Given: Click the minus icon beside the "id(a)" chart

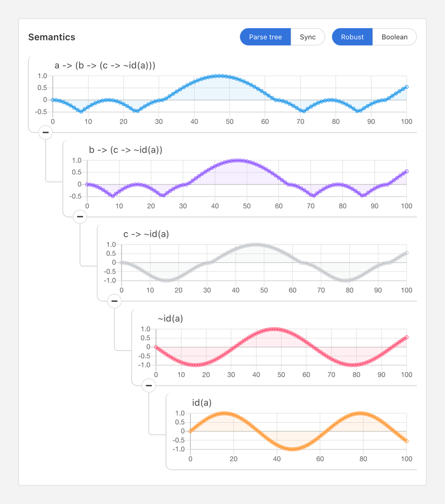Looking at the screenshot, I should pyautogui.click(x=149, y=386).
